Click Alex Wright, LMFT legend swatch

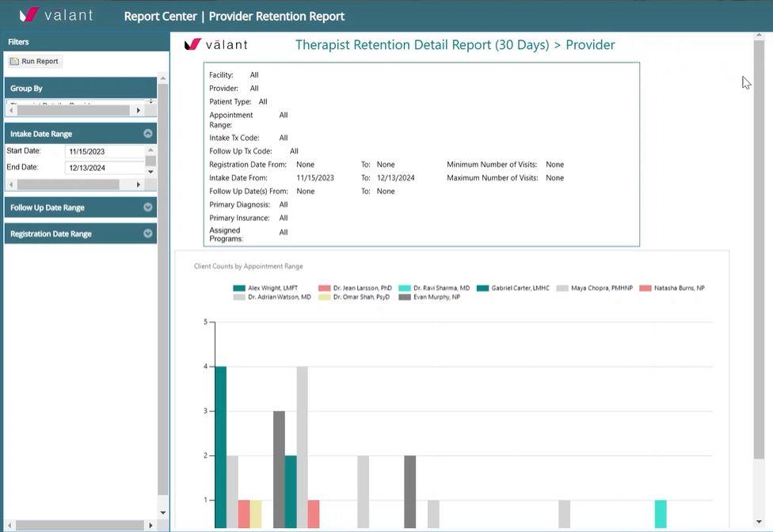pos(239,288)
